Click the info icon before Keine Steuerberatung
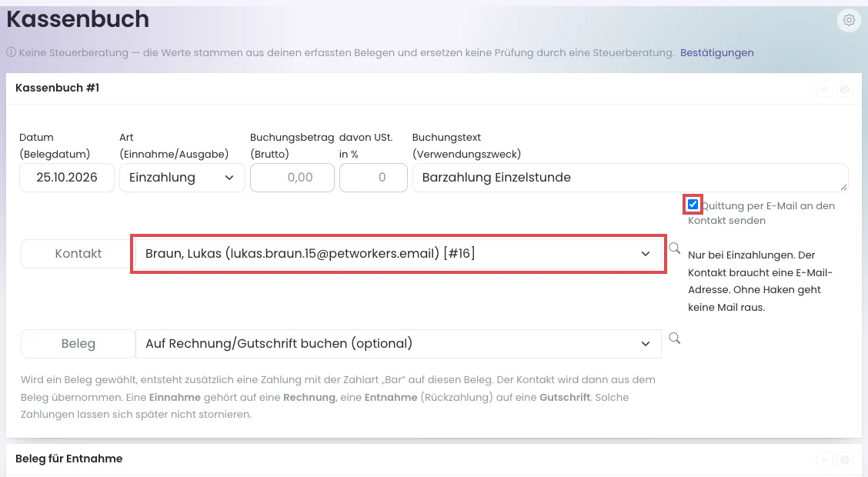The height and width of the screenshot is (477, 868). pyautogui.click(x=11, y=52)
